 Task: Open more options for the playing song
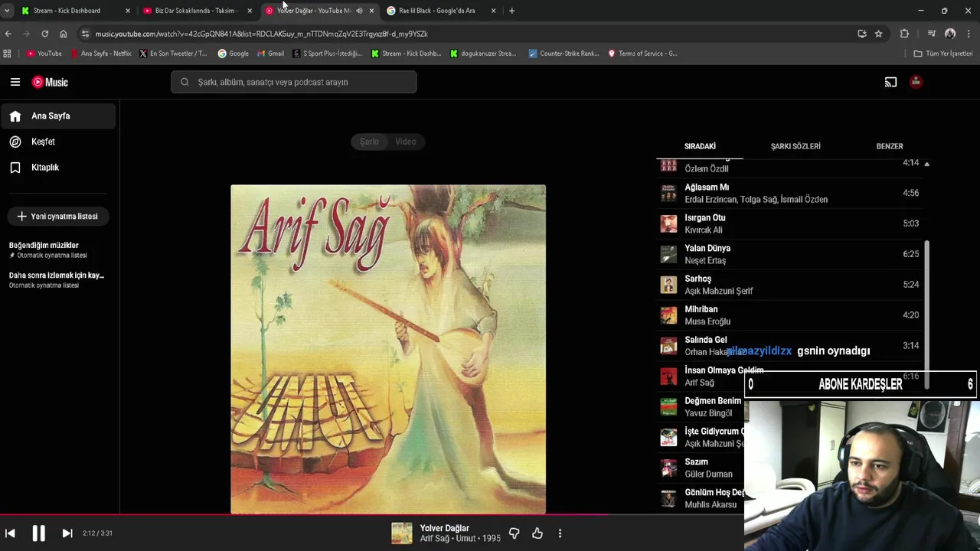(x=560, y=533)
